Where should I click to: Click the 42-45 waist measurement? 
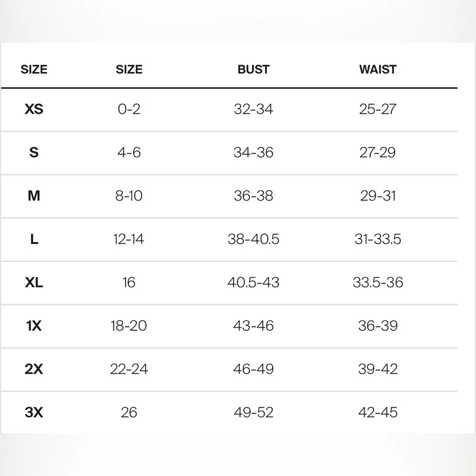click(x=378, y=412)
